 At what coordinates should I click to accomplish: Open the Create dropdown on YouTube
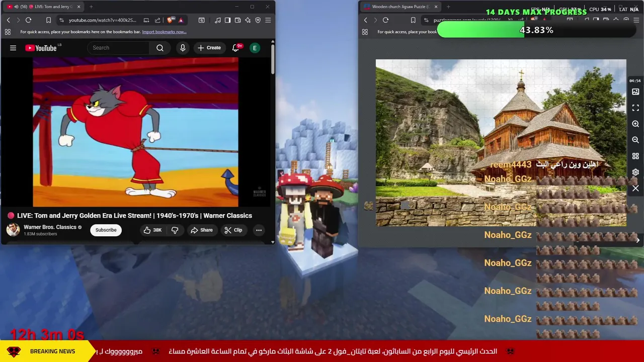(x=209, y=48)
